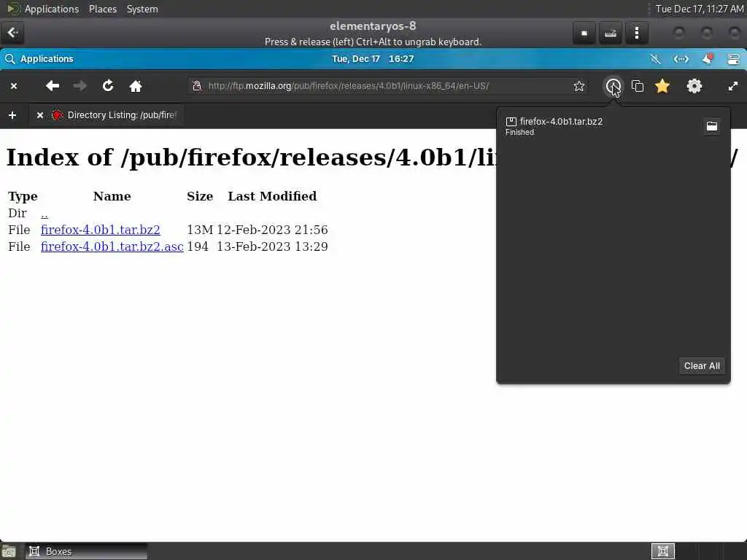Click the 'Last Modified' column header
Image resolution: width=747 pixels, height=560 pixels.
[272, 196]
